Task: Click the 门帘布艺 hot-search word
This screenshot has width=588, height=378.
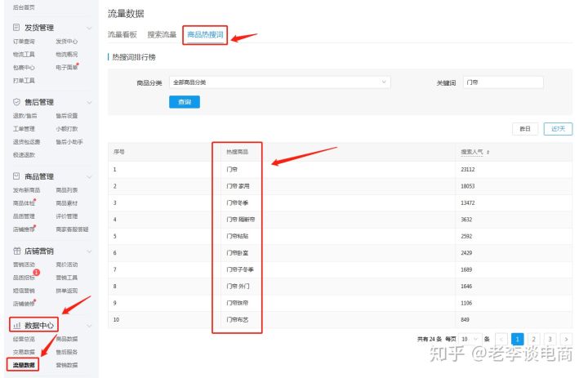Action: click(238, 319)
